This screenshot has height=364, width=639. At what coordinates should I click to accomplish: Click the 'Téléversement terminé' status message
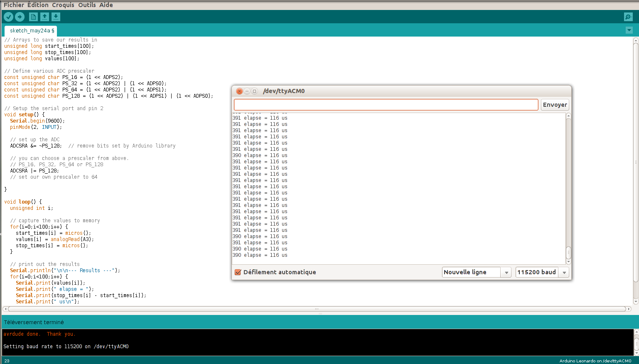(x=34, y=322)
